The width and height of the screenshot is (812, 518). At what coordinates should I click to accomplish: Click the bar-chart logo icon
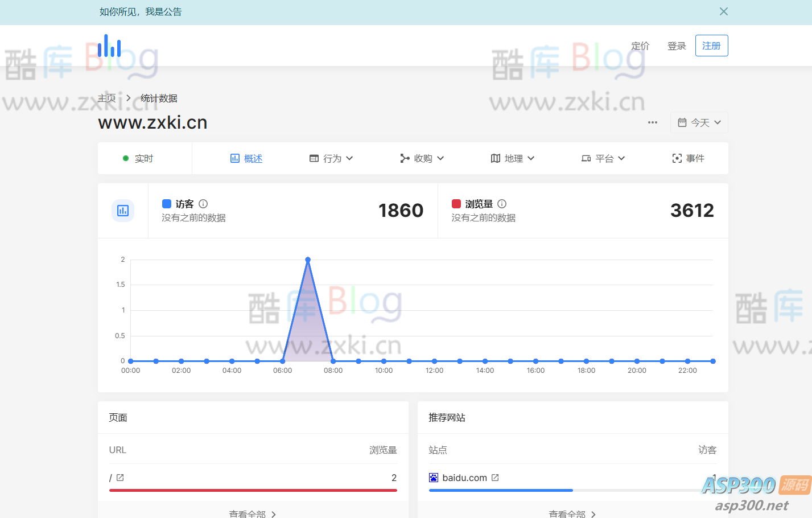click(109, 46)
